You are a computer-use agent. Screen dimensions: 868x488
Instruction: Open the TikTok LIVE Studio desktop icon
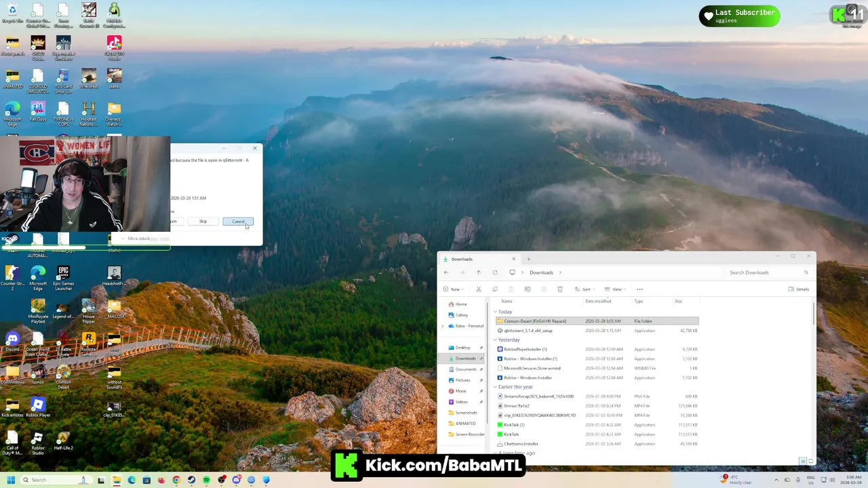114,46
